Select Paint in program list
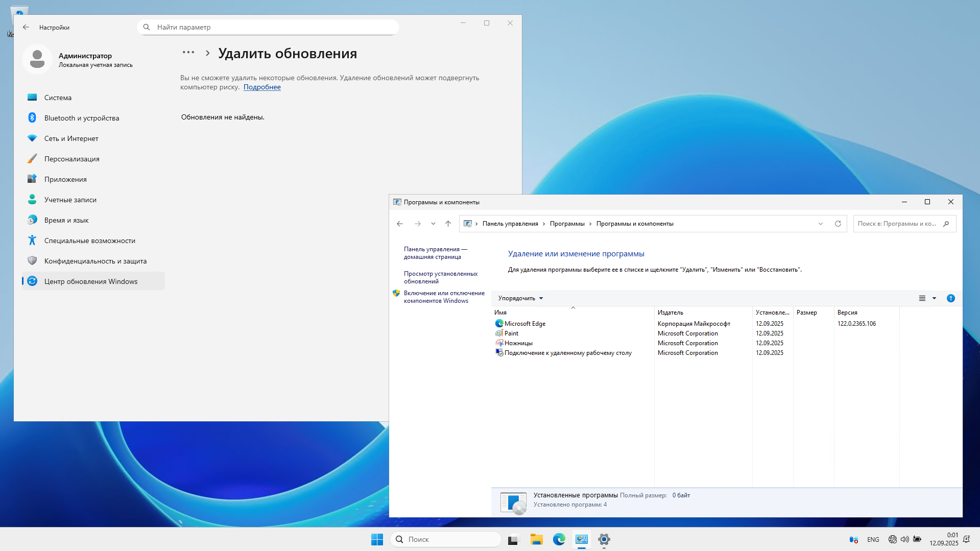 point(511,333)
